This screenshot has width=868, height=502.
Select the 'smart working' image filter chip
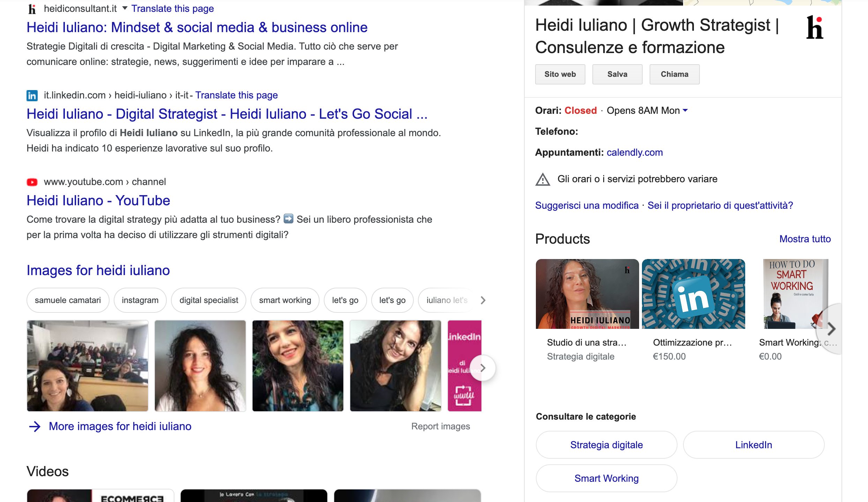[x=285, y=300]
